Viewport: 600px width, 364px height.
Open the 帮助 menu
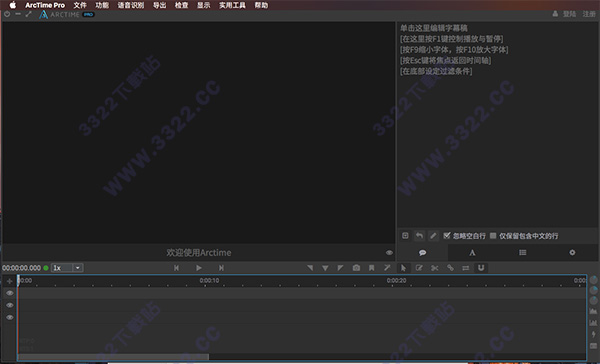point(261,5)
